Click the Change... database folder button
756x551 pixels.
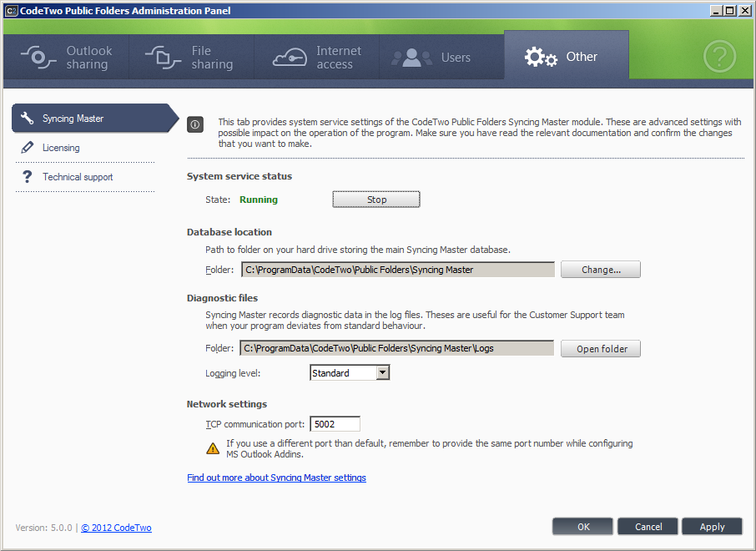point(601,270)
